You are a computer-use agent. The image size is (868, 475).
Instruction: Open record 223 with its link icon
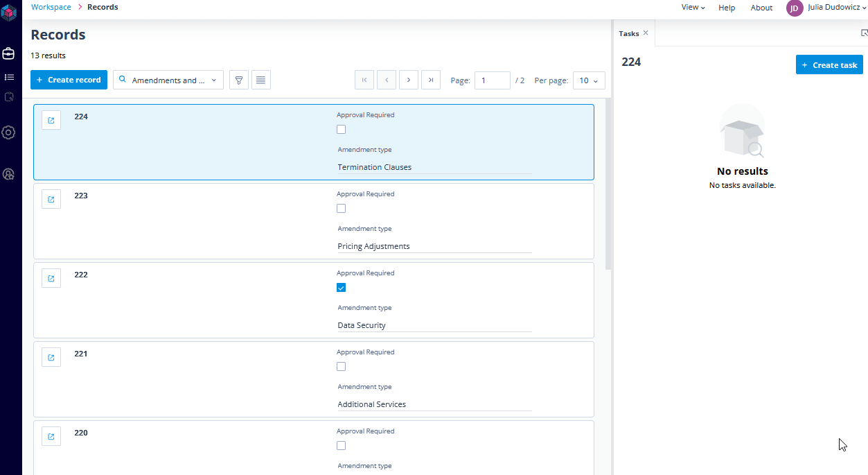(51, 200)
